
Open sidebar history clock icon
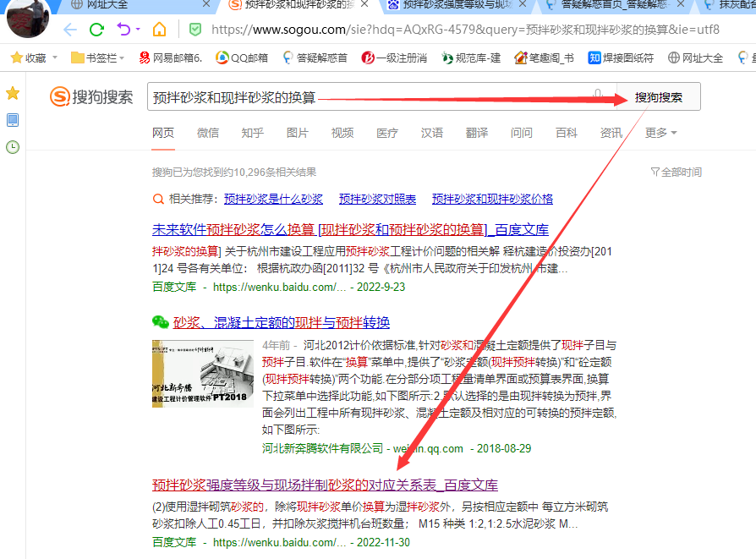click(x=13, y=147)
